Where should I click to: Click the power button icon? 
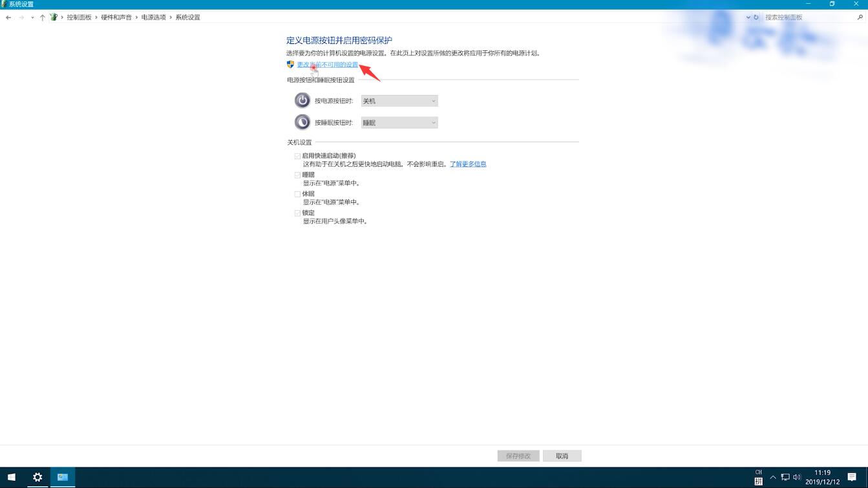pos(302,100)
